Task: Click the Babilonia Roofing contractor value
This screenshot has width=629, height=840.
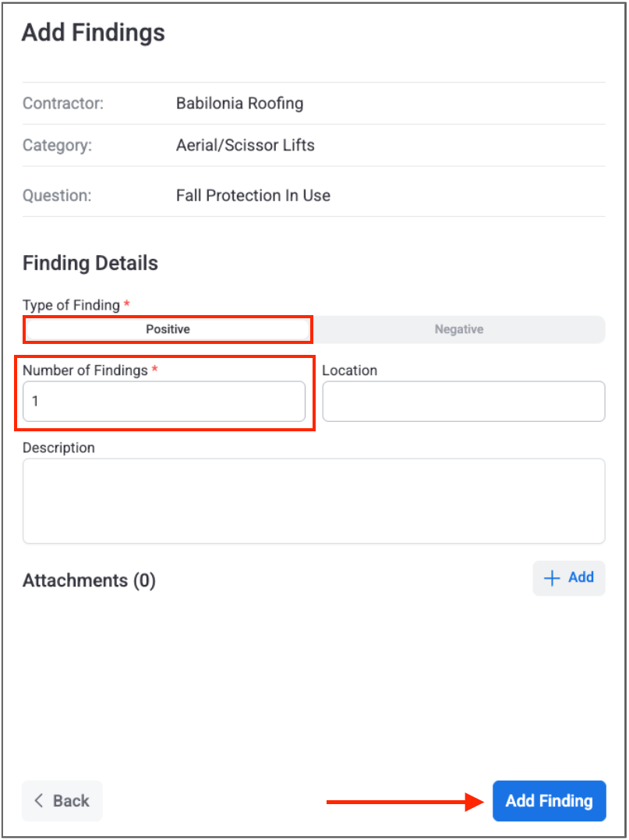Action: click(x=239, y=103)
